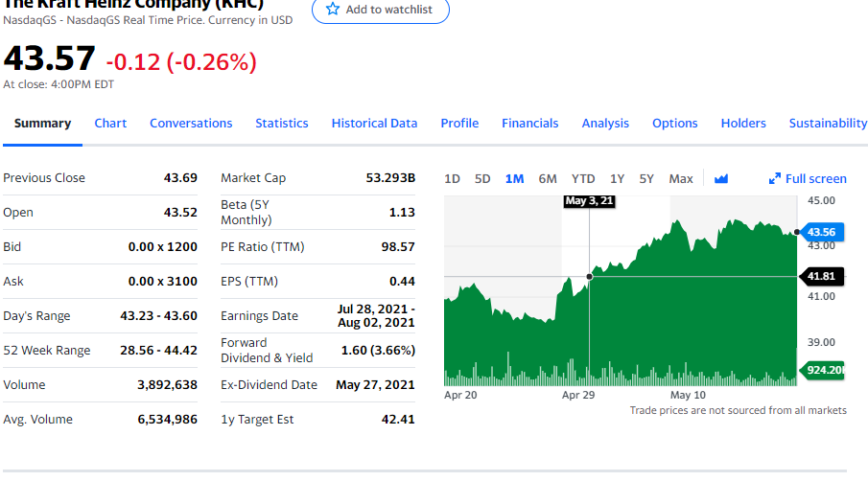868x481 pixels.
Task: Open the chart in Full screen
Action: coord(816,178)
